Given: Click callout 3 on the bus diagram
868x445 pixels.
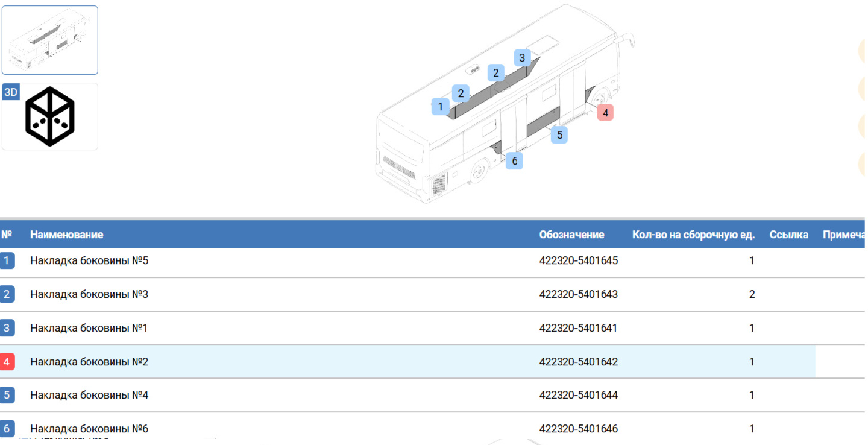Looking at the screenshot, I should point(522,58).
